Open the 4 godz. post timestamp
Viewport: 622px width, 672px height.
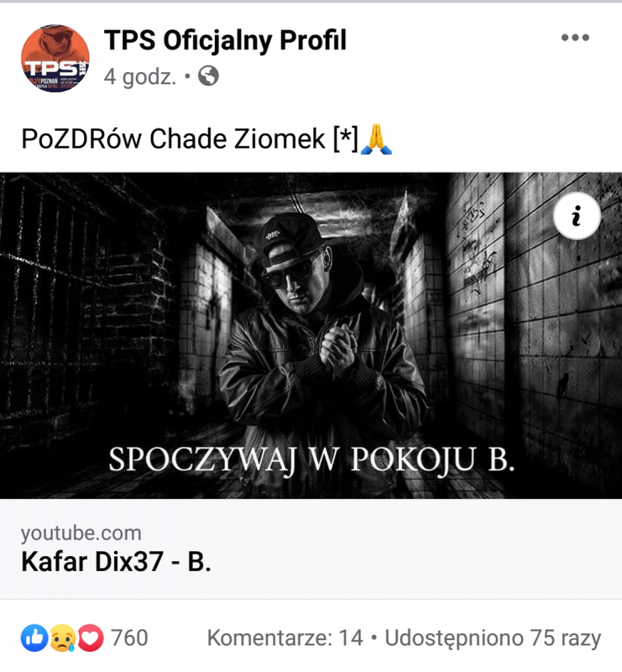pyautogui.click(x=140, y=76)
